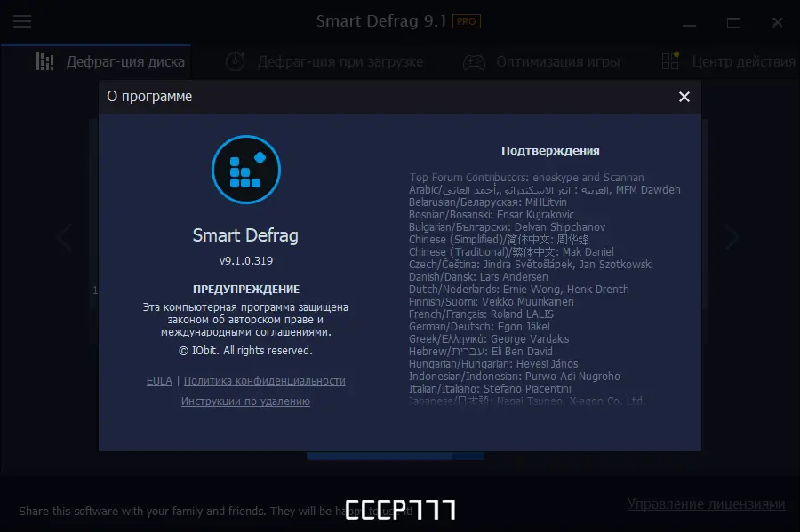800x532 pixels.
Task: Click the Greek George Vardakis line
Action: (489, 339)
